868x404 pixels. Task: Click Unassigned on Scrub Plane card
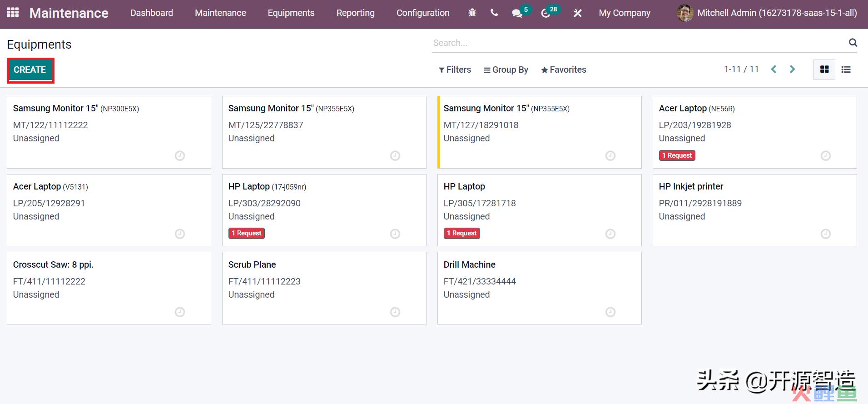coord(251,294)
